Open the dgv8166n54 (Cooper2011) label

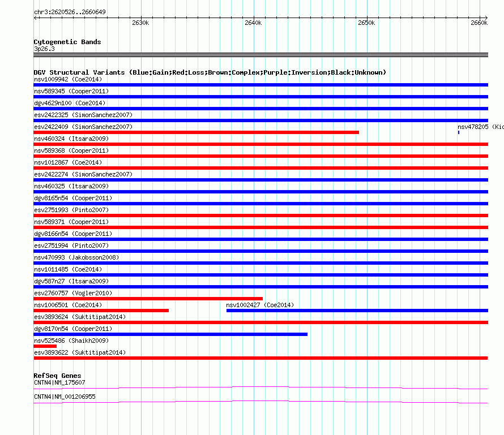click(x=73, y=234)
